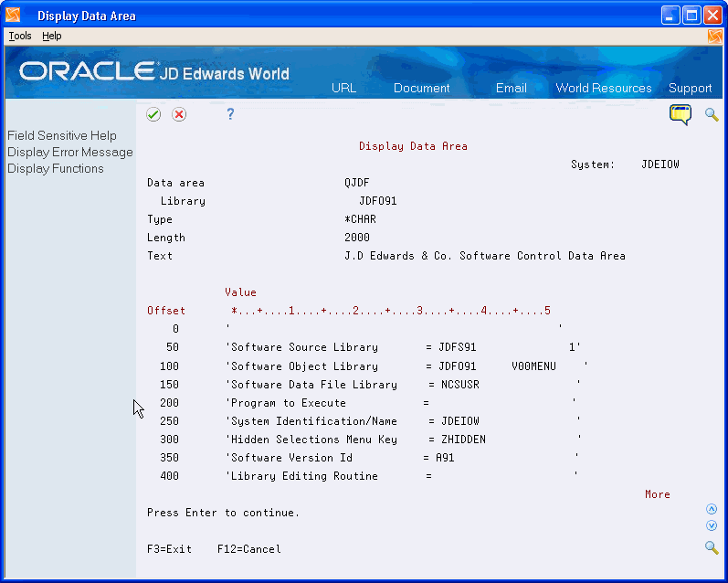Click the offset value 400
The height and width of the screenshot is (583, 728).
169,476
